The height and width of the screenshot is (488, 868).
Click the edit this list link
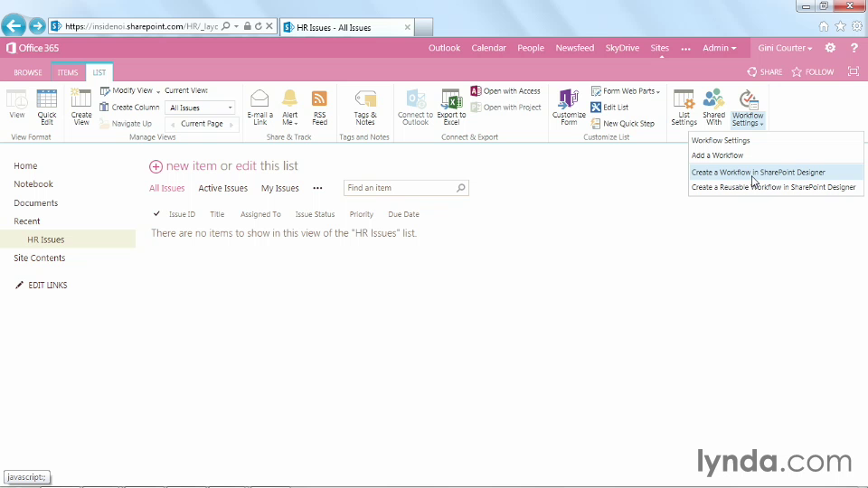[267, 166]
